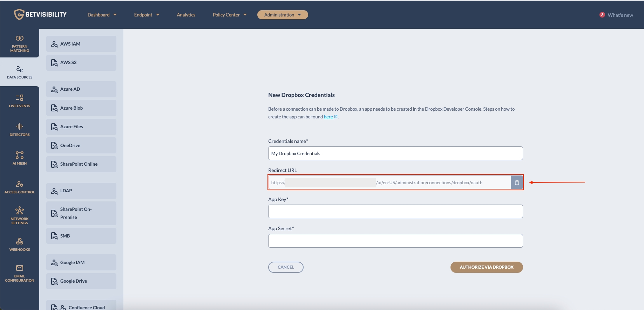Select LDAP data source

(81, 191)
